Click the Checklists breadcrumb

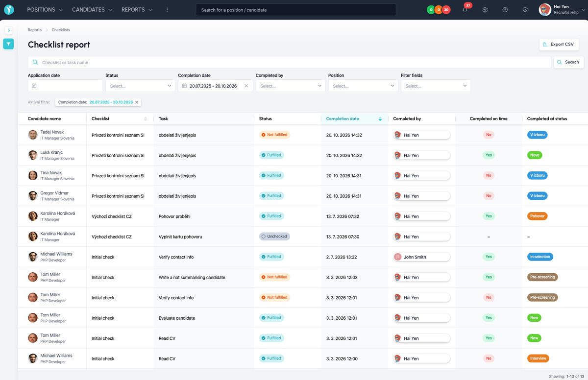[61, 30]
